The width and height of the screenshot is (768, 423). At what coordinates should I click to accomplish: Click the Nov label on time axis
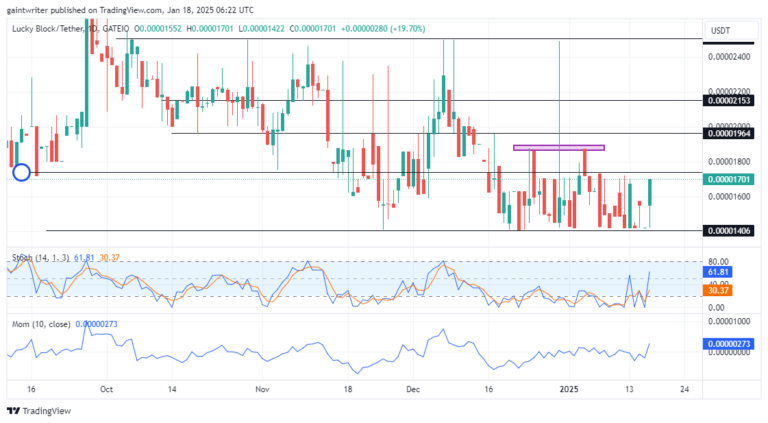point(263,389)
